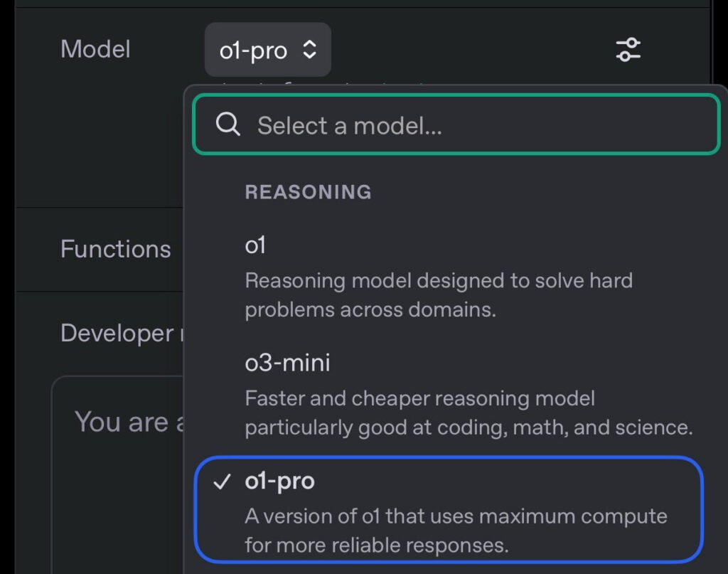Click "Faster and cheaper reasoning model" description

(x=419, y=398)
